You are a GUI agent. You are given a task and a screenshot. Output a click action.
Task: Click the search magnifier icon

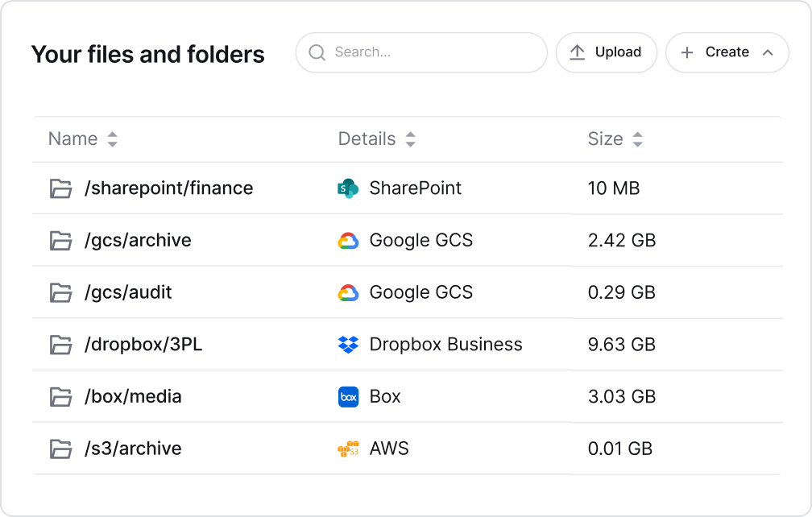pyautogui.click(x=317, y=52)
